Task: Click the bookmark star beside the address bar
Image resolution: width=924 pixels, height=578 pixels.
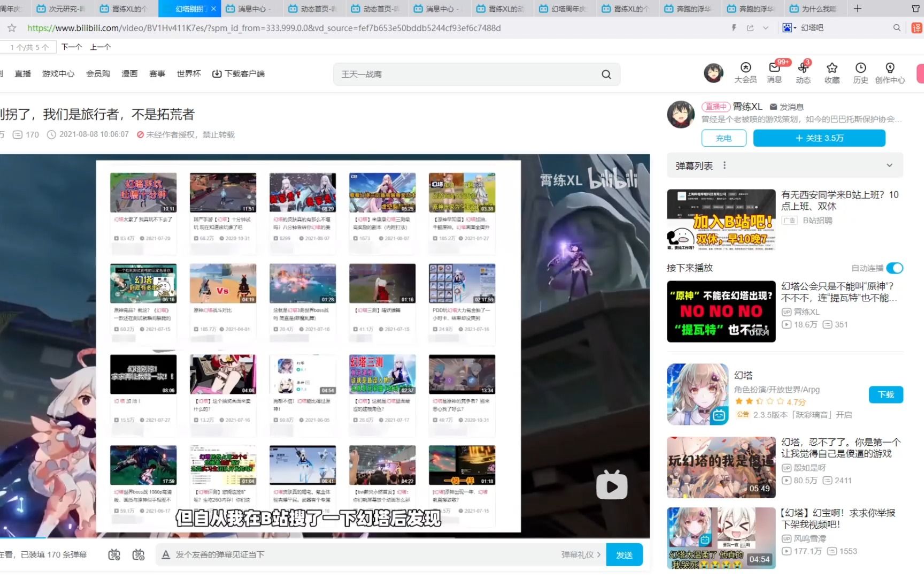Action: (x=12, y=28)
